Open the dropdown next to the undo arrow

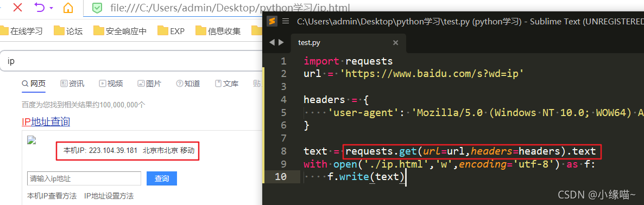[51, 8]
